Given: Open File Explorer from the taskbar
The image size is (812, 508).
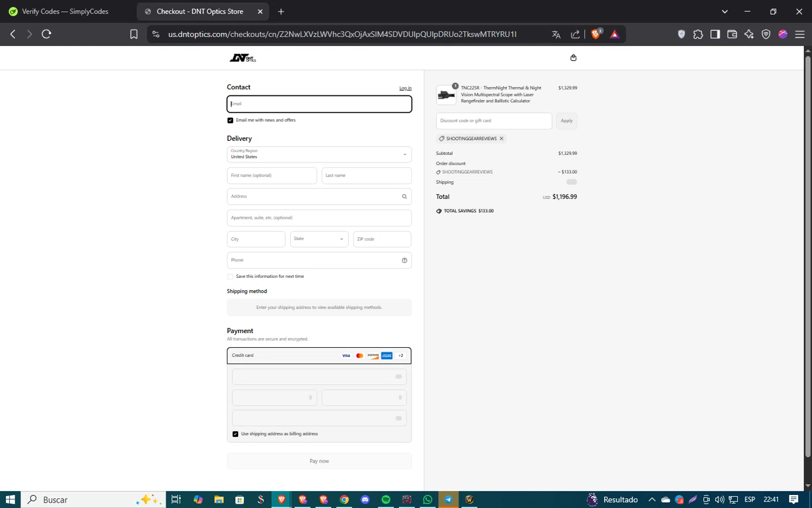Looking at the screenshot, I should click(x=219, y=499).
